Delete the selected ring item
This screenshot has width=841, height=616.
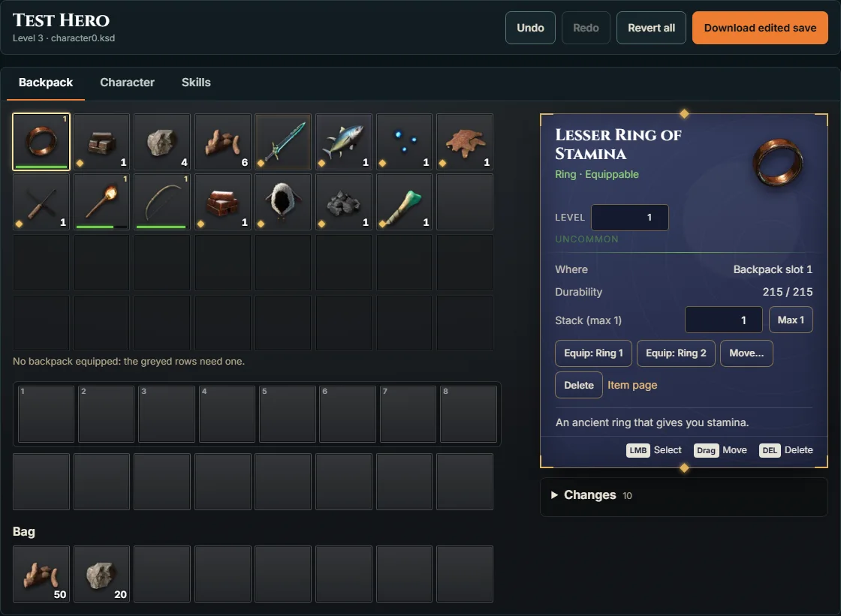pos(579,386)
